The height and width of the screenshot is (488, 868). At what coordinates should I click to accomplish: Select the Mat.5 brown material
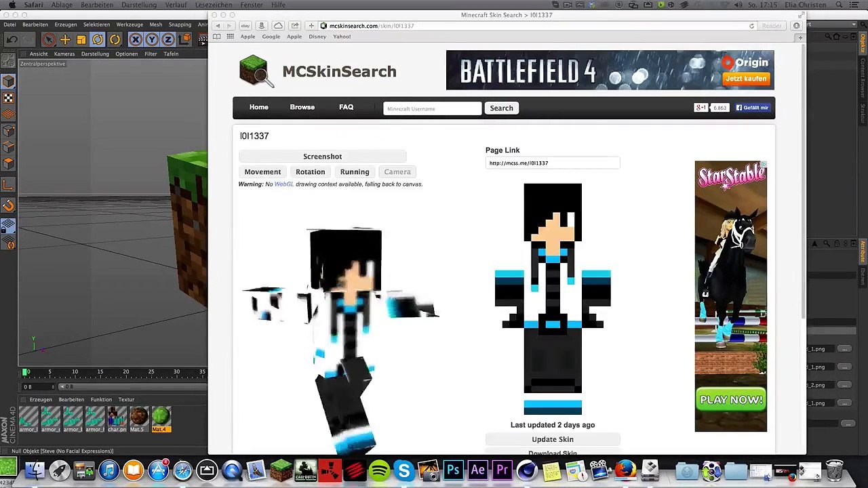click(138, 419)
